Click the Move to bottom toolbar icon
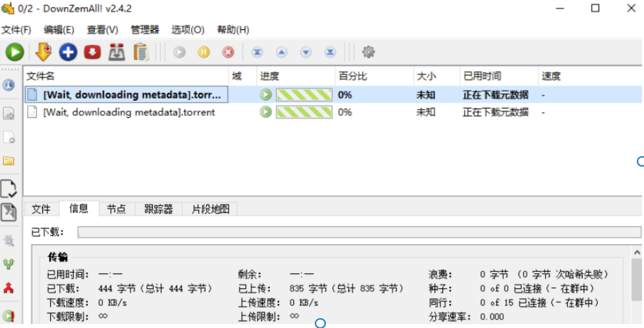Image resolution: width=644 pixels, height=328 pixels. coord(330,52)
